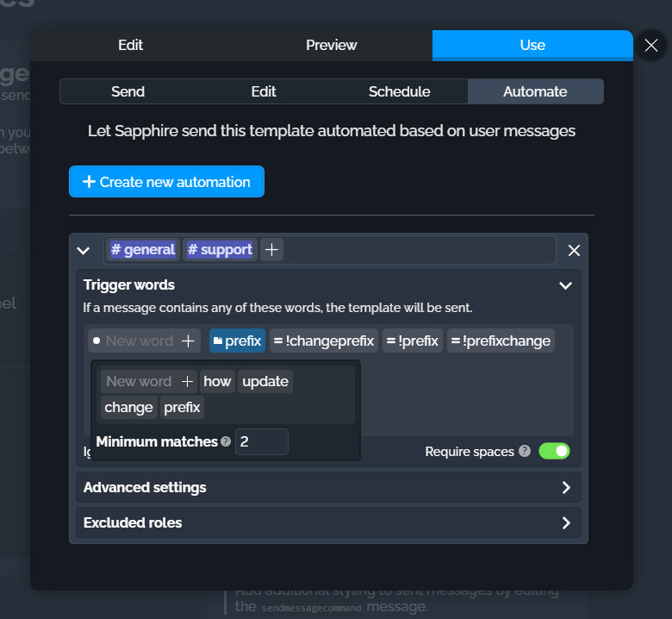The width and height of the screenshot is (672, 619).
Task: Select the Use tab
Action: click(532, 45)
